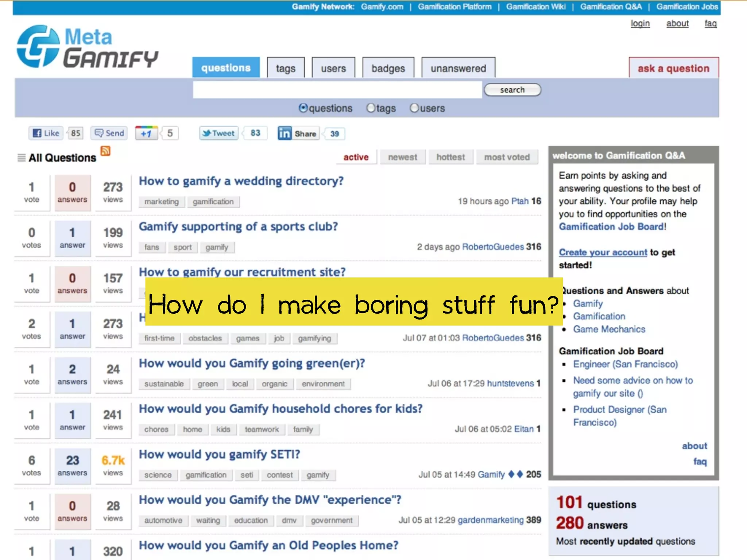Screen dimensions: 747x560
Task: Click the dmv tag
Action: [289, 520]
